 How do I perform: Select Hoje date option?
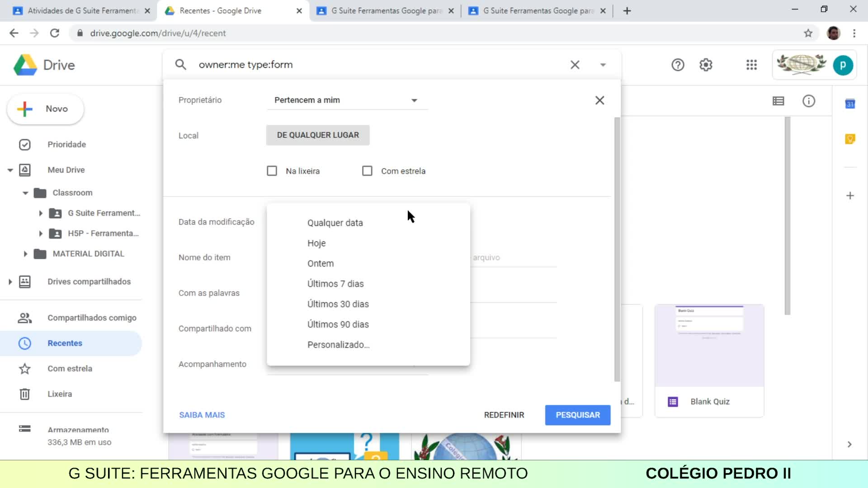[x=368, y=243]
